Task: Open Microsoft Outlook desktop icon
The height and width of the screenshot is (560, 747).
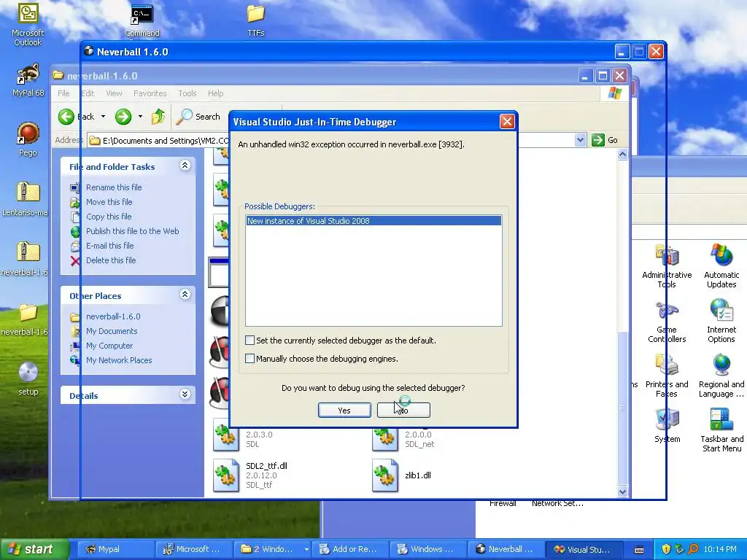Action: (x=28, y=25)
